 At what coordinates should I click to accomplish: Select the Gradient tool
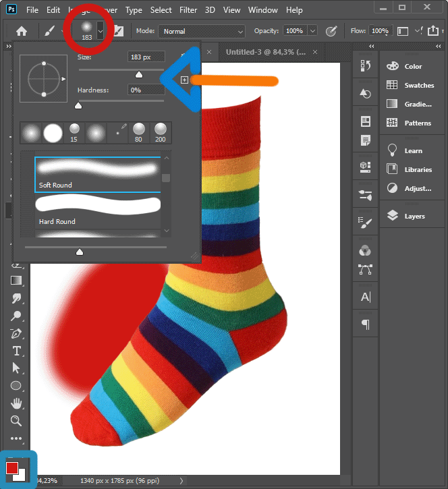click(16, 281)
